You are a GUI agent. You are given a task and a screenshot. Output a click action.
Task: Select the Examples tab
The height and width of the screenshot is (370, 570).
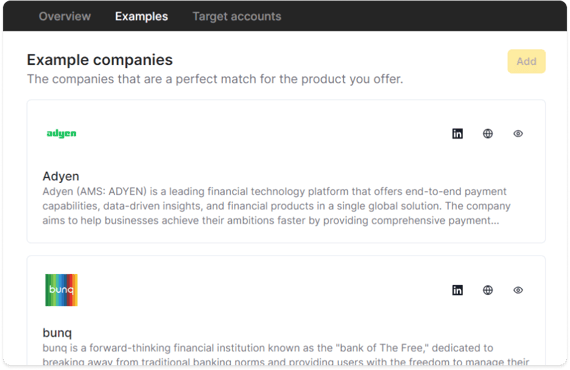tap(141, 16)
